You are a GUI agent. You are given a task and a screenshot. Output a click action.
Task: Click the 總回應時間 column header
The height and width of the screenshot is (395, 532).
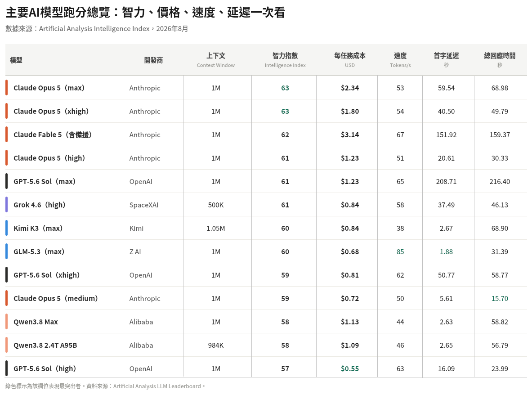pos(500,60)
